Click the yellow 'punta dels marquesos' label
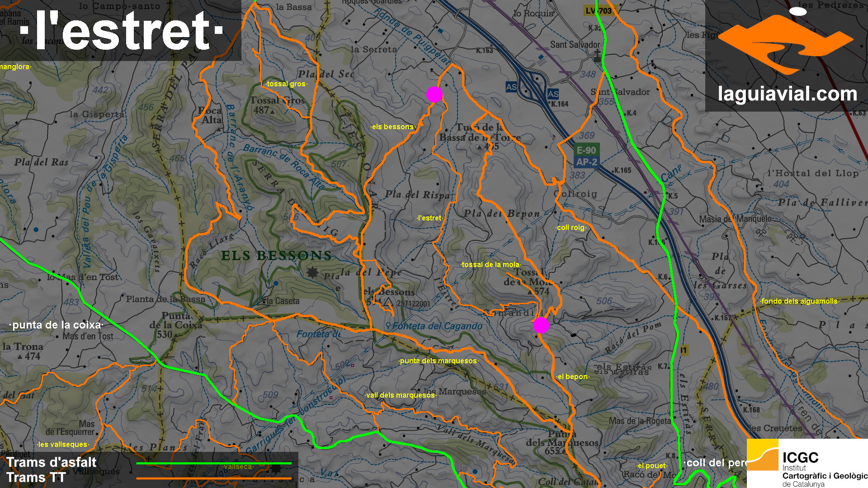 438,361
